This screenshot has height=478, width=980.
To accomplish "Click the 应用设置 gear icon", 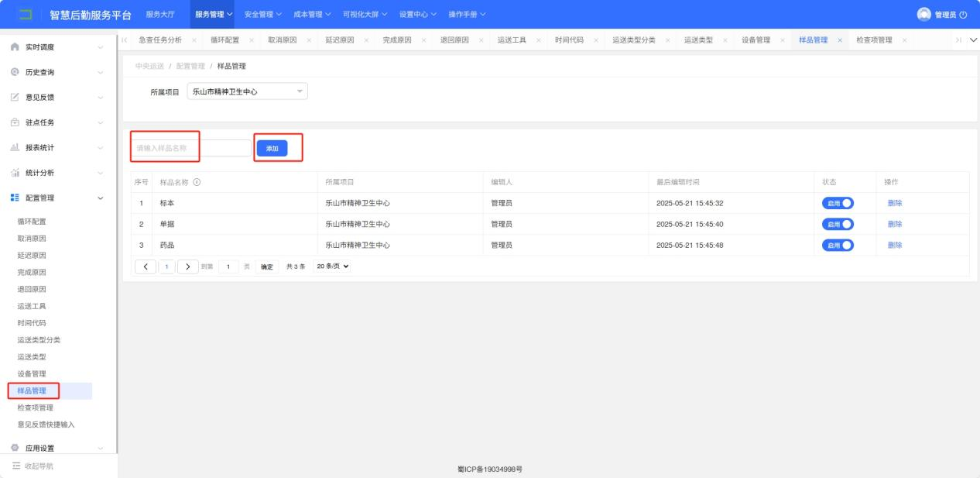I will pyautogui.click(x=15, y=448).
